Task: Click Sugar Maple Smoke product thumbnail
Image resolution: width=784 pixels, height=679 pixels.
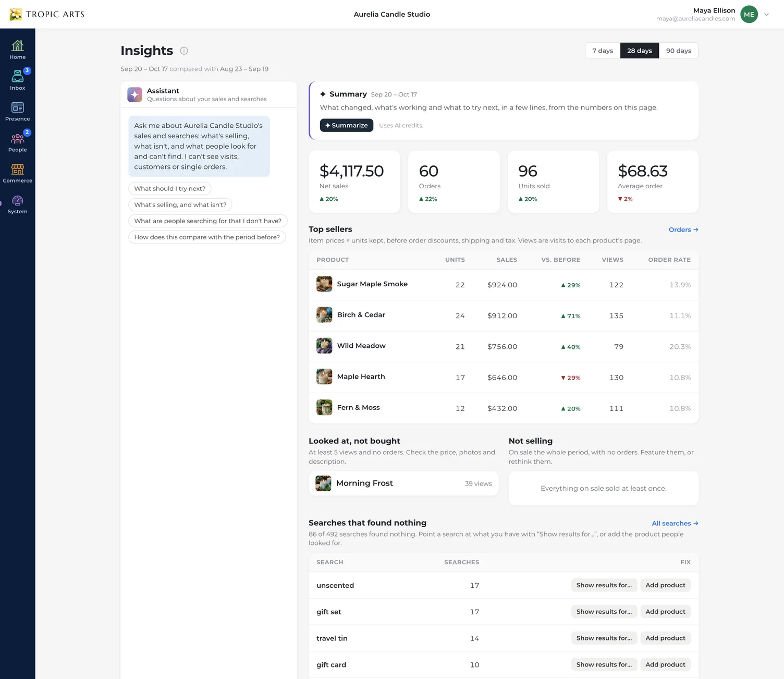Action: pos(324,284)
